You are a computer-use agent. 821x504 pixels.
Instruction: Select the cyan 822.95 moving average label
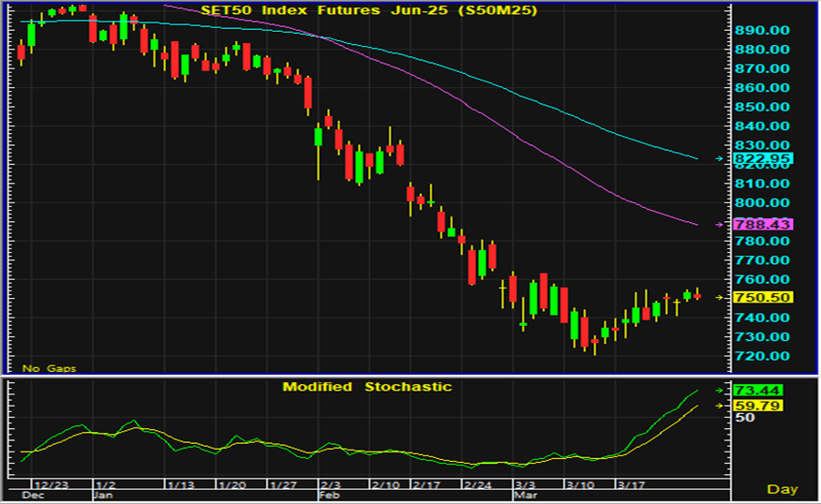click(x=764, y=159)
